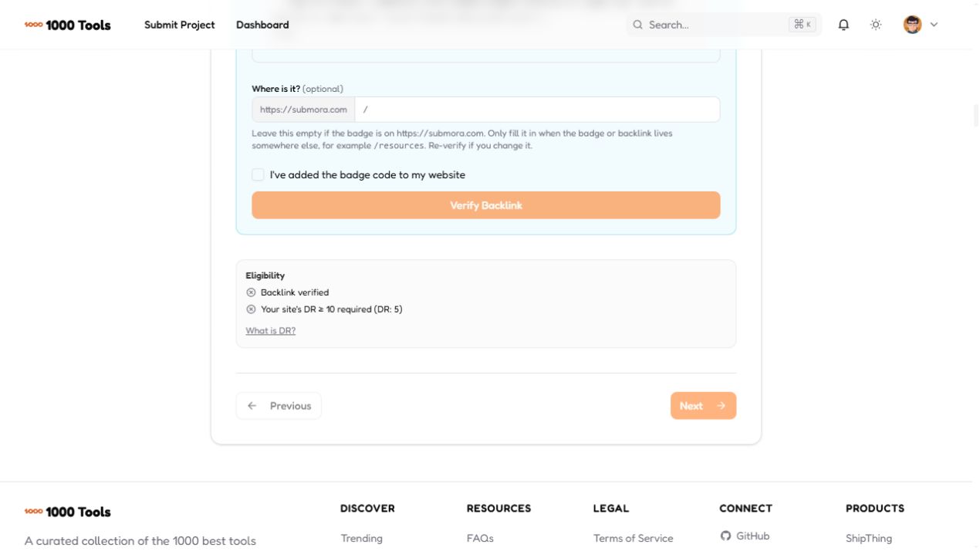Go to the Dashboard nav item
The width and height of the screenshot is (980, 551).
(x=262, y=25)
